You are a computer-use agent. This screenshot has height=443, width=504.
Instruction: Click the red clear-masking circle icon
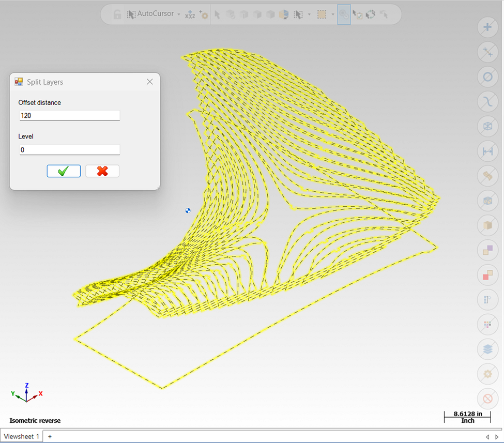487,399
